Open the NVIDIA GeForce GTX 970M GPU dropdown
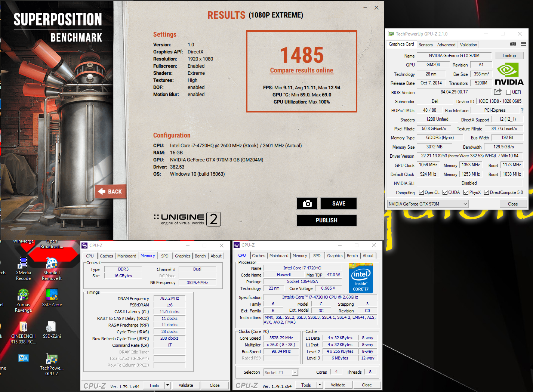Image resolution: width=533 pixels, height=392 pixels. click(x=428, y=204)
